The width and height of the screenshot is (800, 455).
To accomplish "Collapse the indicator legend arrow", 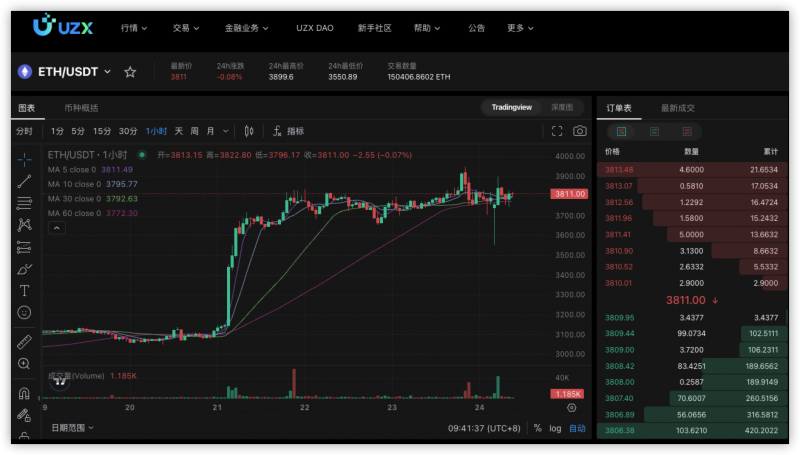I will (x=57, y=228).
